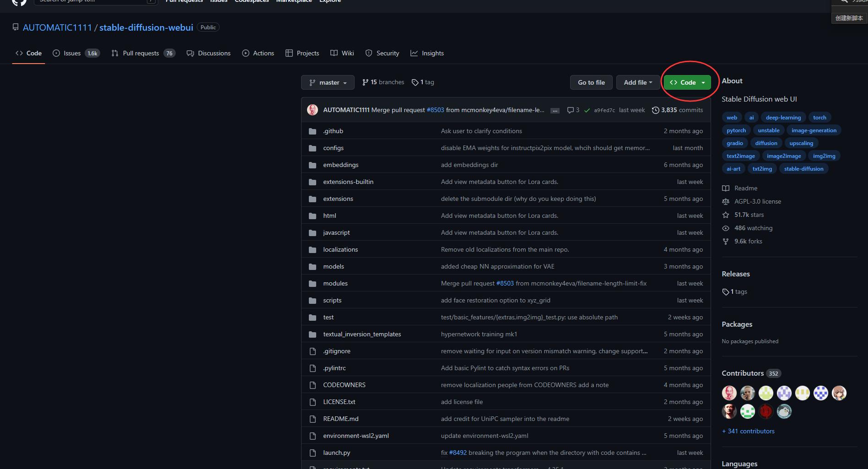Click the green commit status checkmark
This screenshot has width=868, height=469.
tap(587, 110)
